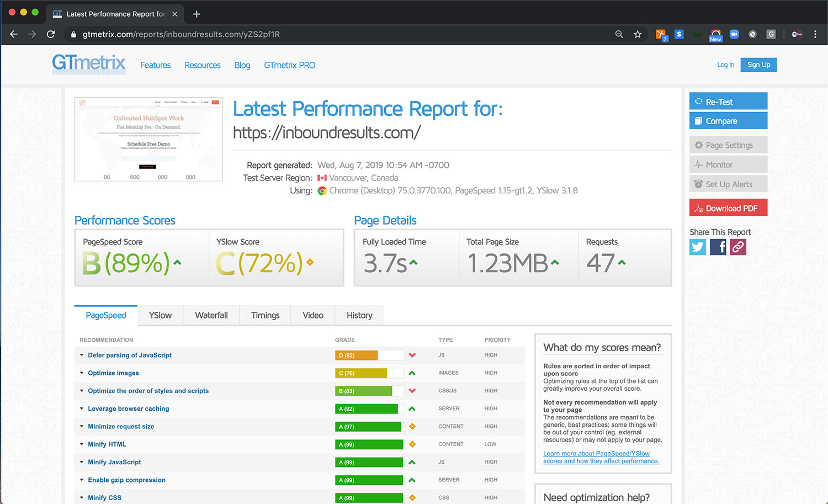This screenshot has width=828, height=504.
Task: Switch to the YSlow tab
Action: pos(160,315)
